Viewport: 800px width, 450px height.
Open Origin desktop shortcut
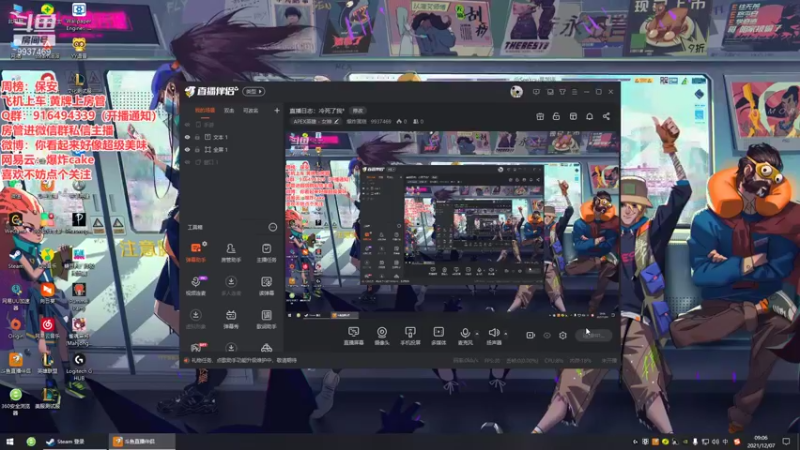click(15, 329)
